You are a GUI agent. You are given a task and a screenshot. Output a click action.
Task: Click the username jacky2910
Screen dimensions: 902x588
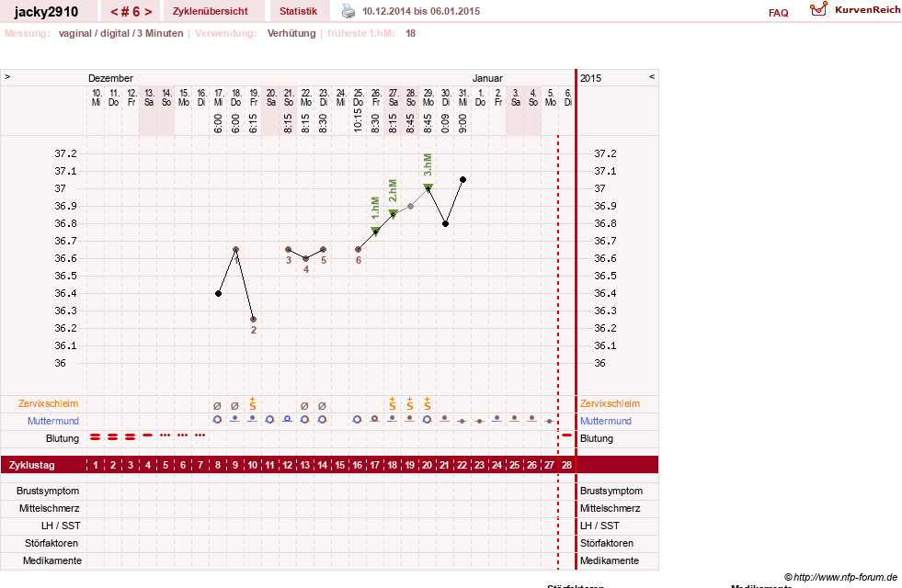(46, 12)
